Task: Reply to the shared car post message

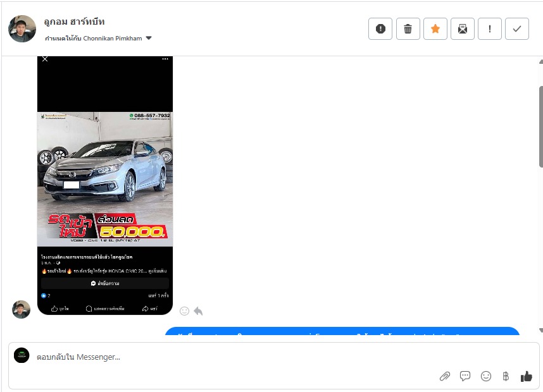Action: click(198, 311)
